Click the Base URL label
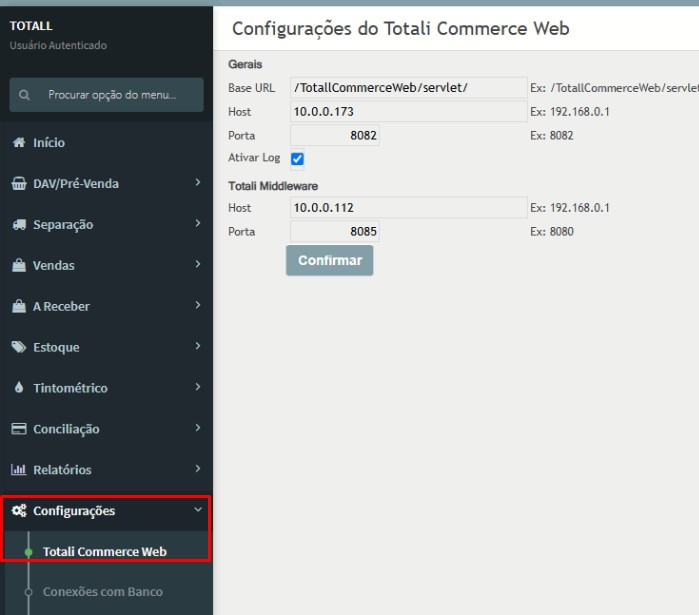699x615 pixels. [251, 88]
